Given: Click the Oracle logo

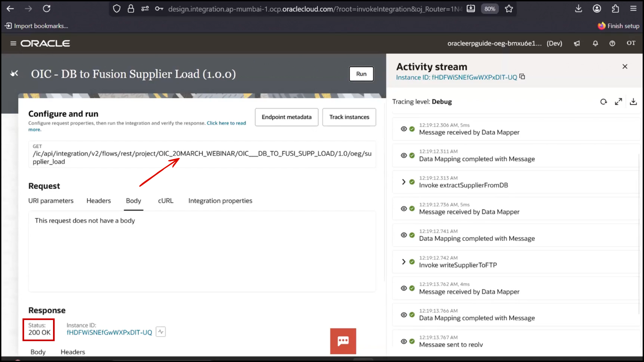Looking at the screenshot, I should tap(45, 43).
